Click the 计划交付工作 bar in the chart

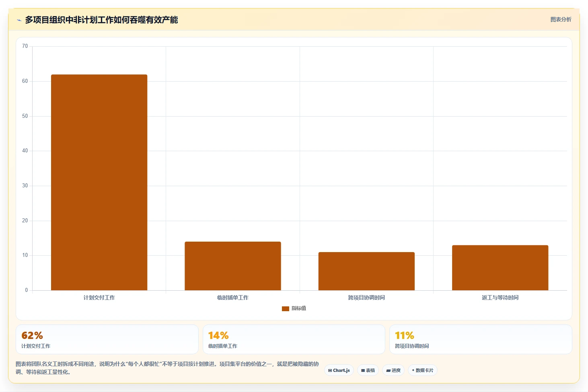(x=99, y=182)
